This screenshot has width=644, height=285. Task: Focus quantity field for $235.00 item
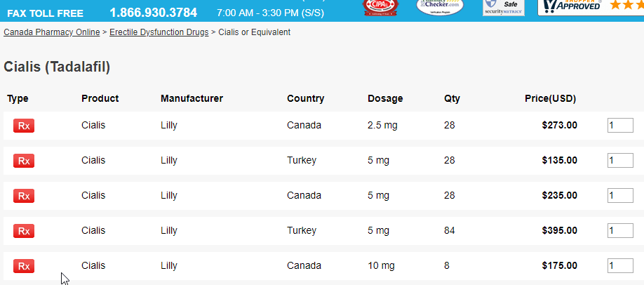[x=620, y=195]
